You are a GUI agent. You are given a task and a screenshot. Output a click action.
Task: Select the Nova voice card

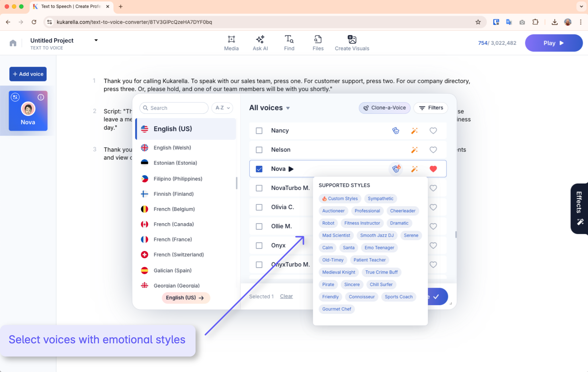click(x=28, y=111)
